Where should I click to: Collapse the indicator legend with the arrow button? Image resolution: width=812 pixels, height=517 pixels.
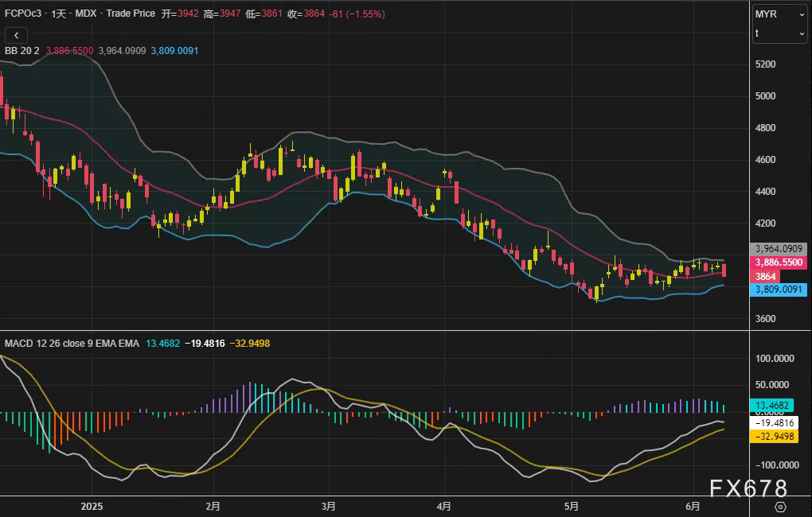point(17,35)
